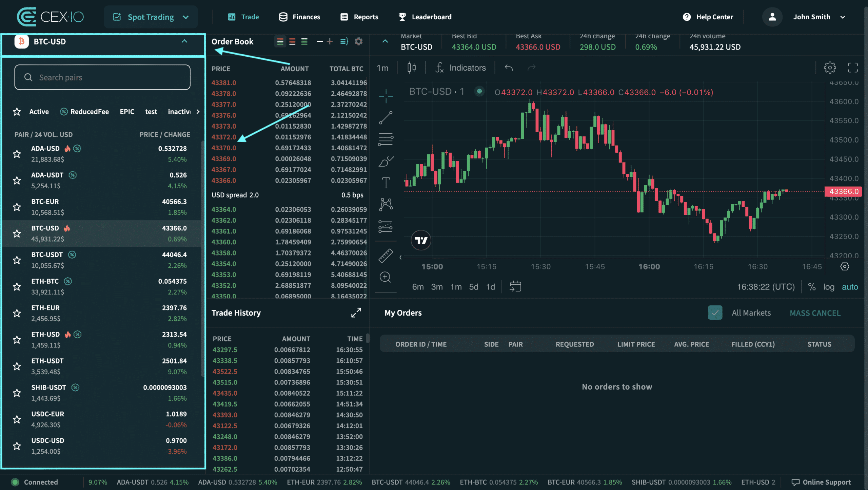Viewport: 868px width, 490px height.
Task: Open chart Indicators dialog
Action: pyautogui.click(x=460, y=68)
